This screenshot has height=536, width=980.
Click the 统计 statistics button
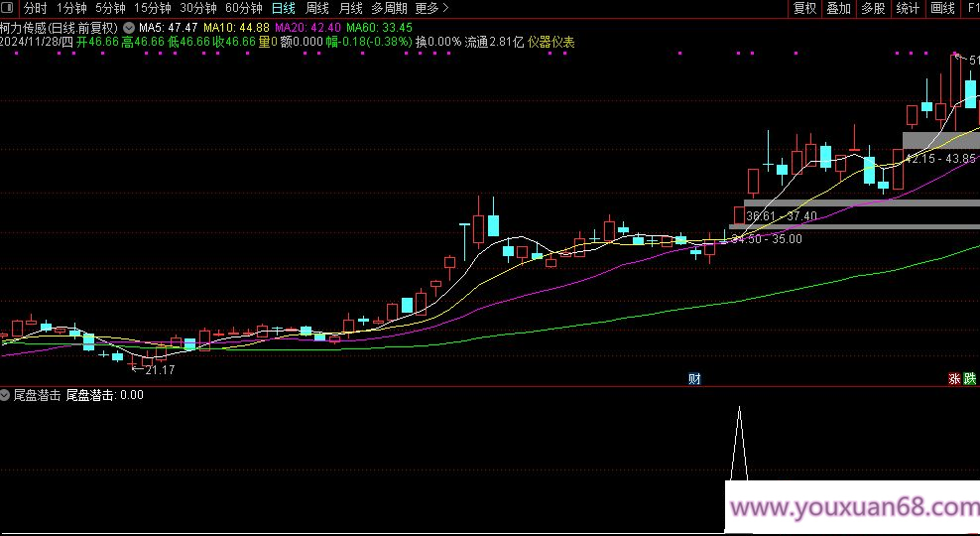pos(908,8)
